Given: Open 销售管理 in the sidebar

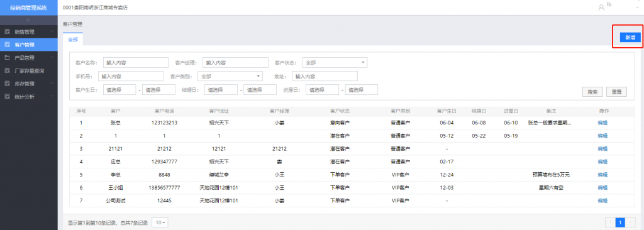Looking at the screenshot, I should pos(29,31).
